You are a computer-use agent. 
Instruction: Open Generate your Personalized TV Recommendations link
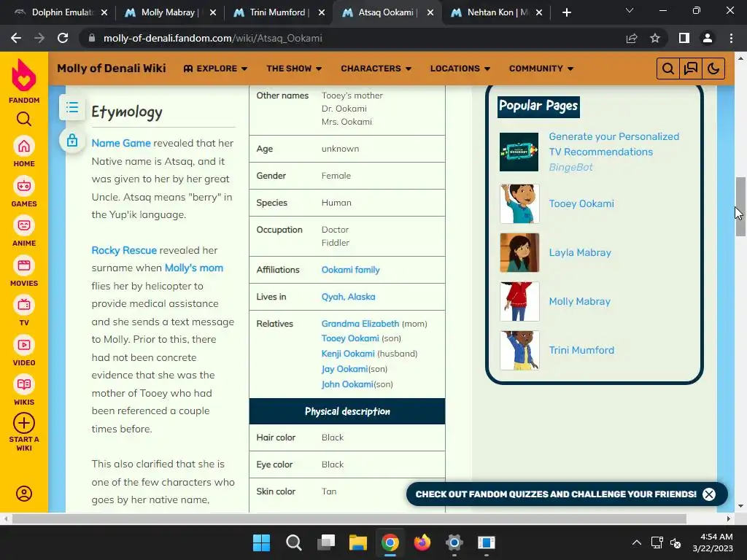point(614,144)
